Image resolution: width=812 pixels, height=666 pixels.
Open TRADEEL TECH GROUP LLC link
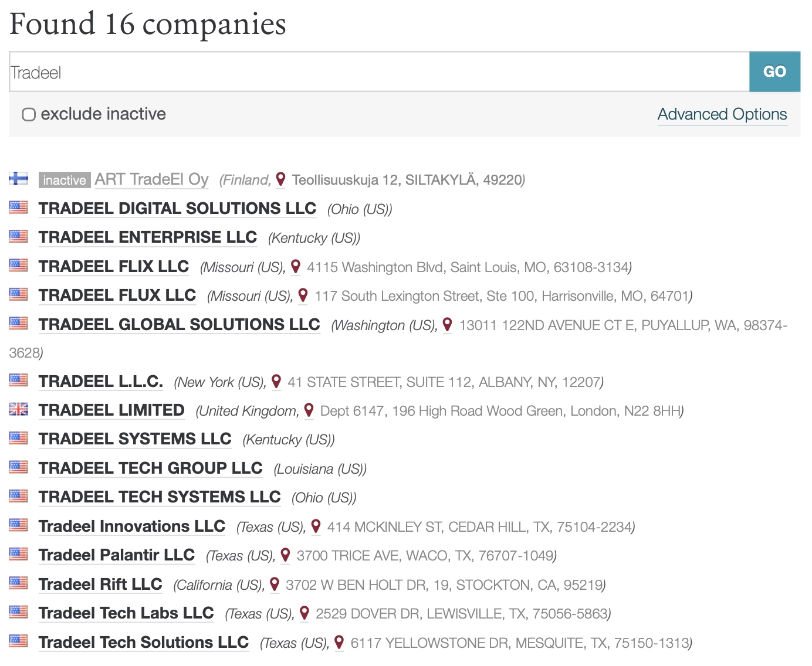[150, 468]
